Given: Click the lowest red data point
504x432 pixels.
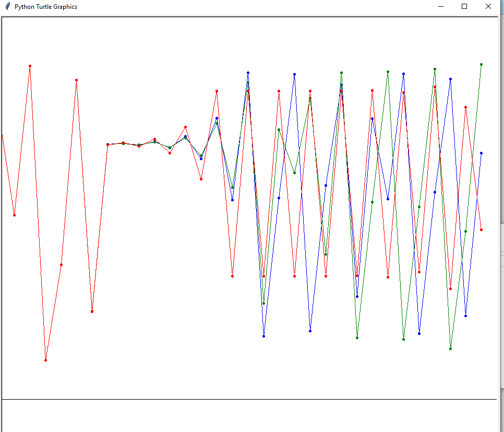Looking at the screenshot, I should 45,360.
